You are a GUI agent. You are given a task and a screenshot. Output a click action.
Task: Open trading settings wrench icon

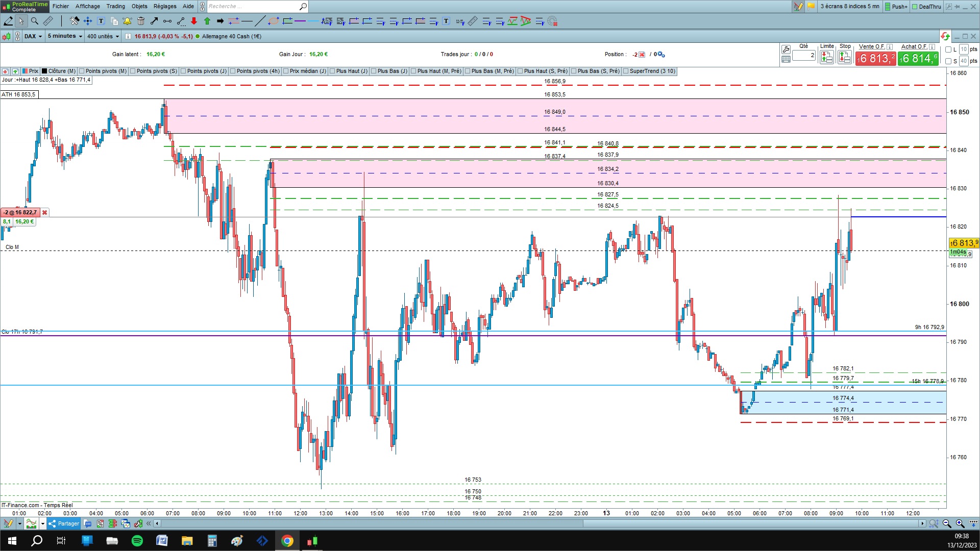point(786,49)
